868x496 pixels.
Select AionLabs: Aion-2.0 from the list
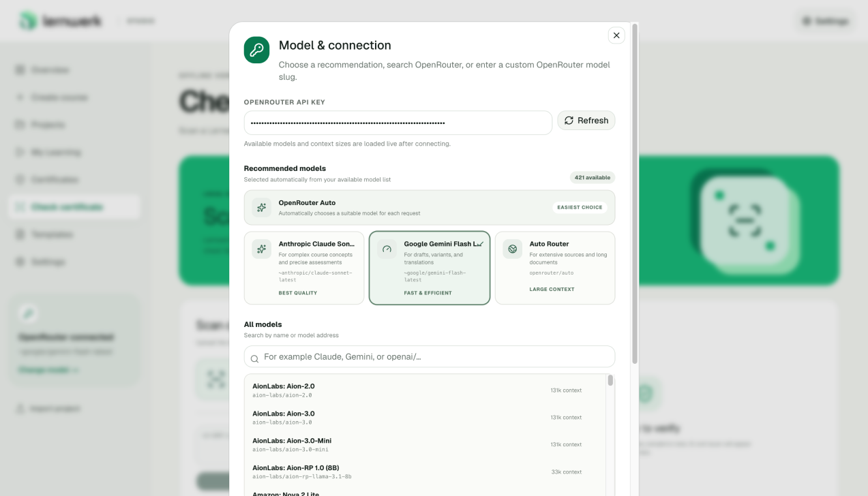coord(425,390)
